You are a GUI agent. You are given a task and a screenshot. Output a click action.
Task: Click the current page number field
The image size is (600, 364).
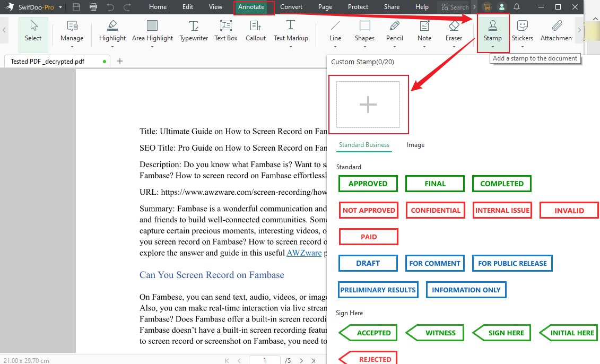[264, 360]
